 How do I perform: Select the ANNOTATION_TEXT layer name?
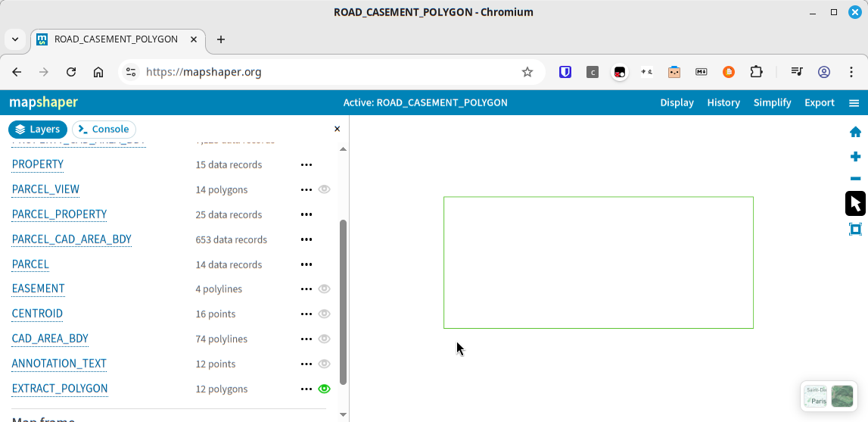pos(59,363)
